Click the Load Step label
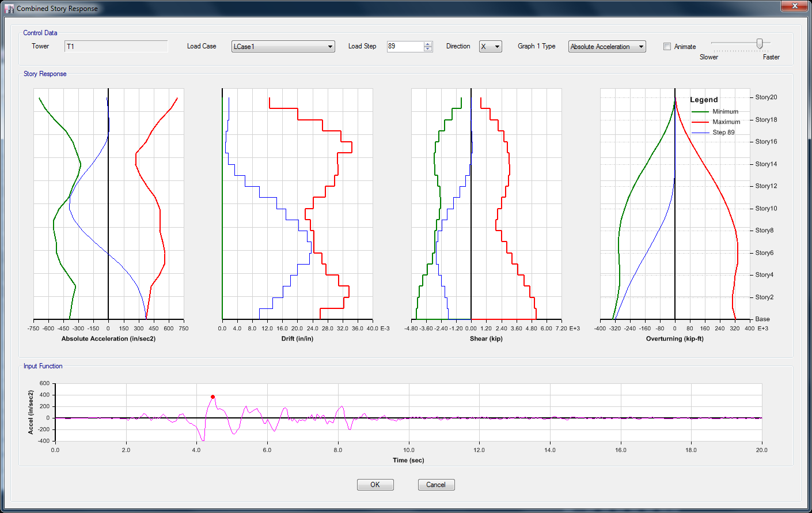 [x=362, y=46]
